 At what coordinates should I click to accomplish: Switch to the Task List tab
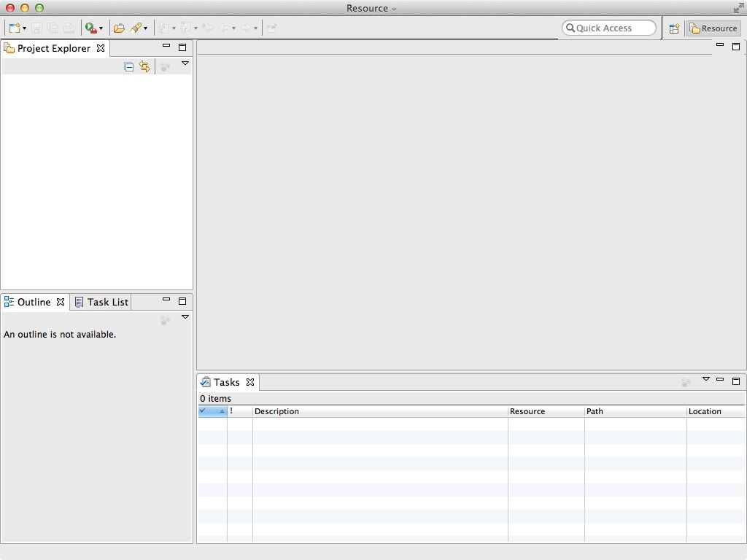pos(101,302)
